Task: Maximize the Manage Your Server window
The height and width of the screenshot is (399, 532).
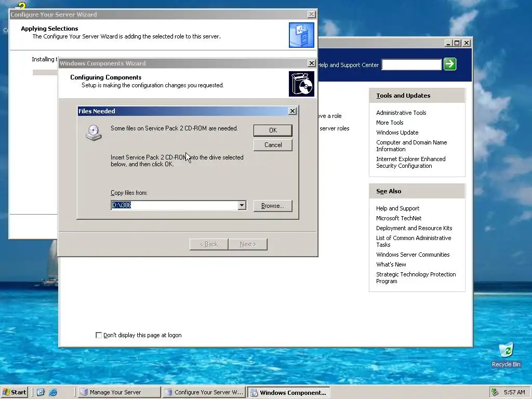Action: pyautogui.click(x=457, y=43)
